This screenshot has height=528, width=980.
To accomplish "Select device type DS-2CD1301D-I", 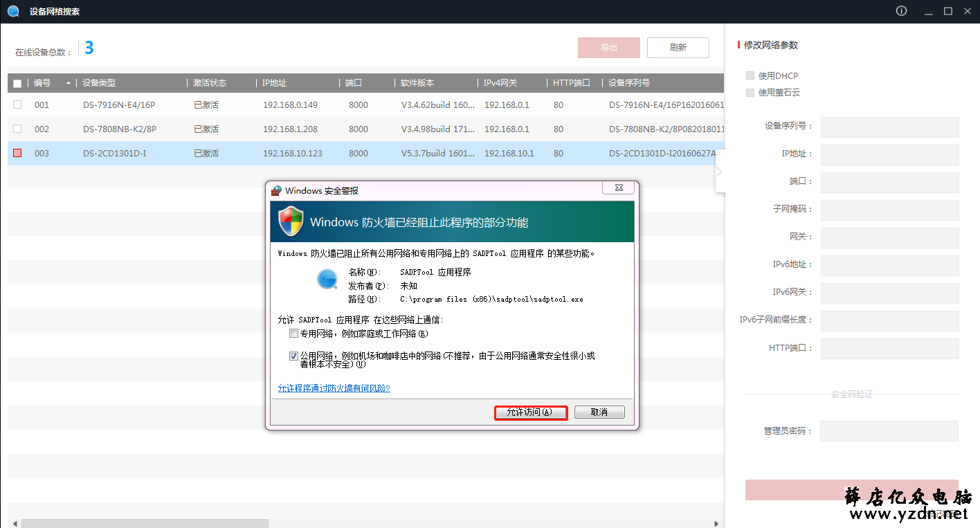I will 114,154.
